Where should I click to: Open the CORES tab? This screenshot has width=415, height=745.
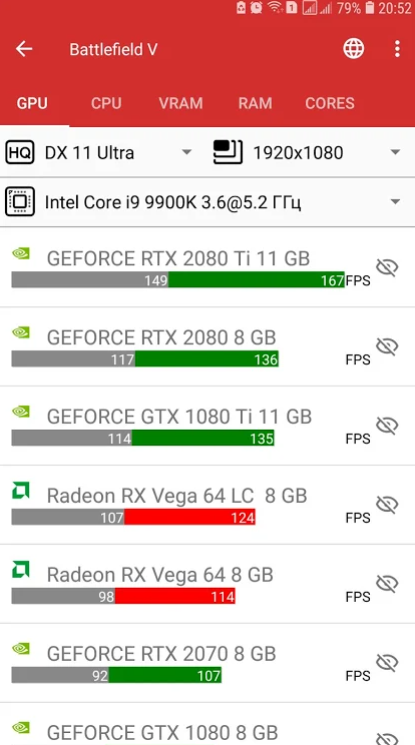click(329, 103)
